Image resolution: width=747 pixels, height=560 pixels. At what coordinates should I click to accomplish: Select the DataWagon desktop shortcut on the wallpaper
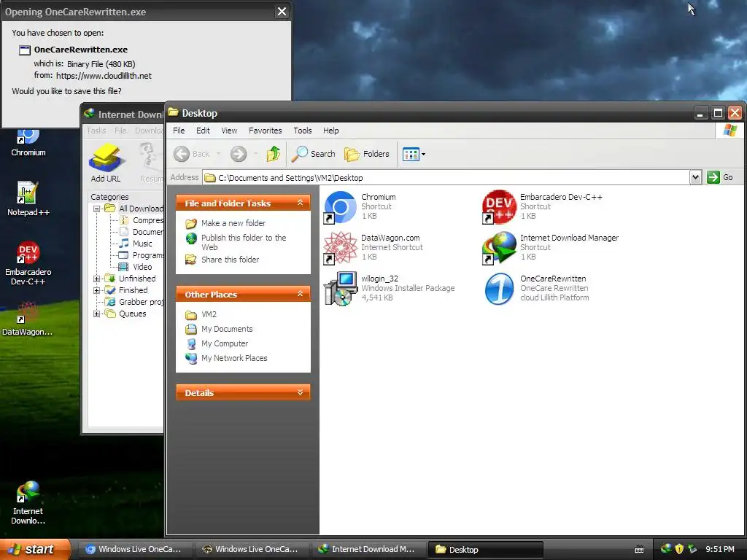[x=28, y=319]
